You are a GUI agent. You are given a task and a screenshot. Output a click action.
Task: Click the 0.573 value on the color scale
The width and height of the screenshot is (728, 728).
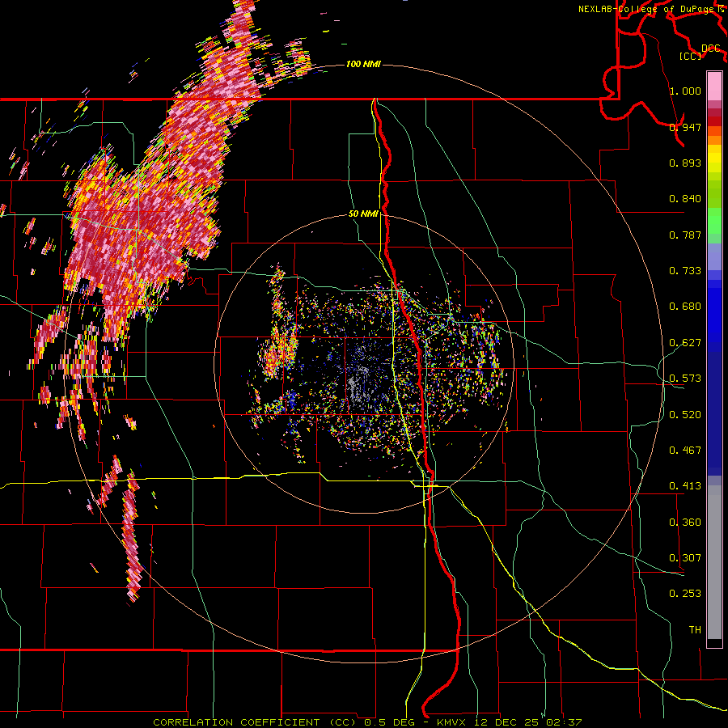click(x=685, y=379)
